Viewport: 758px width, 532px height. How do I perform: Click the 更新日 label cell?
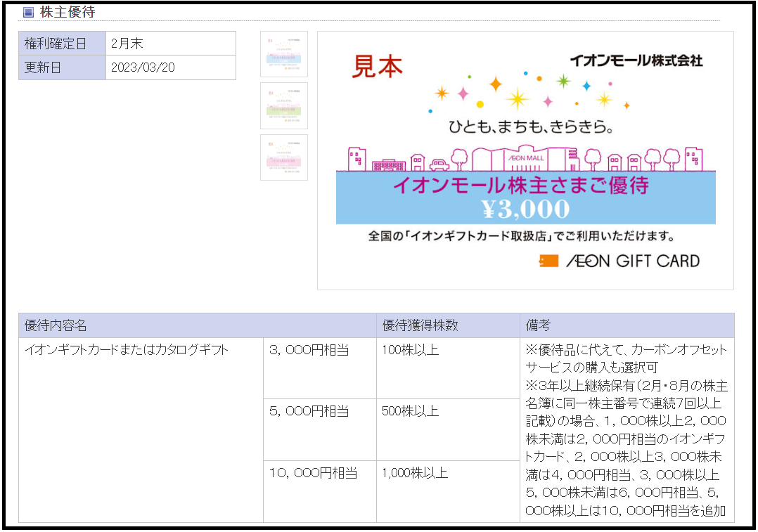pyautogui.click(x=63, y=67)
